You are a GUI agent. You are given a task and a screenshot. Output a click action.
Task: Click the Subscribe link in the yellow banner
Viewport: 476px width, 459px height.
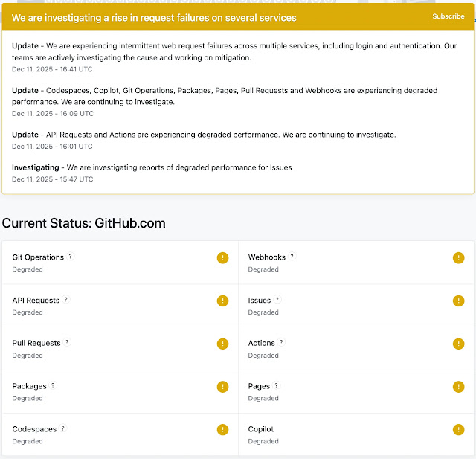tap(448, 16)
